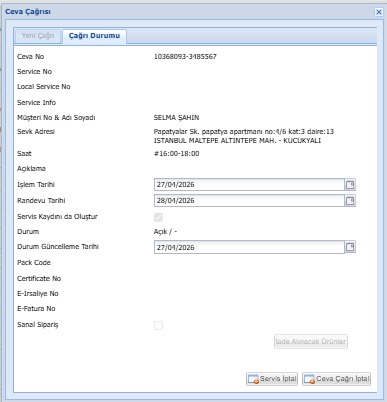Open calendar picker for Randevu Tarihi
Screen dimensions: 387x402
click(x=350, y=201)
